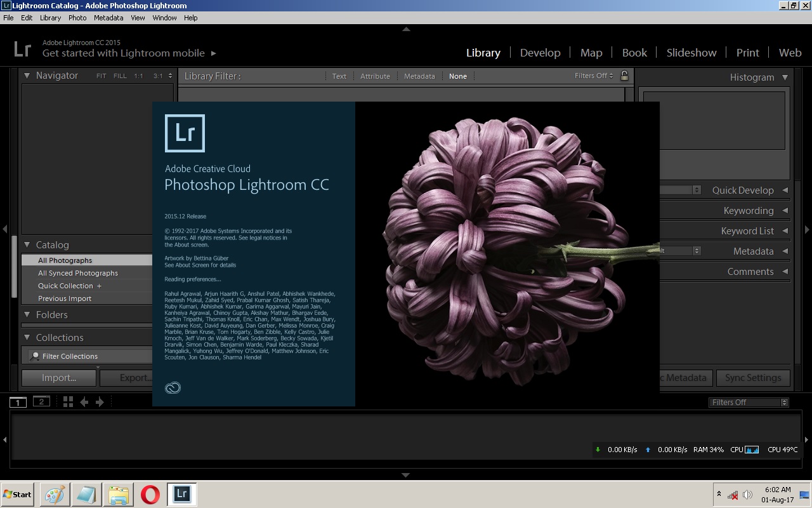812x508 pixels.
Task: Collapse the Histogram panel
Action: point(785,77)
